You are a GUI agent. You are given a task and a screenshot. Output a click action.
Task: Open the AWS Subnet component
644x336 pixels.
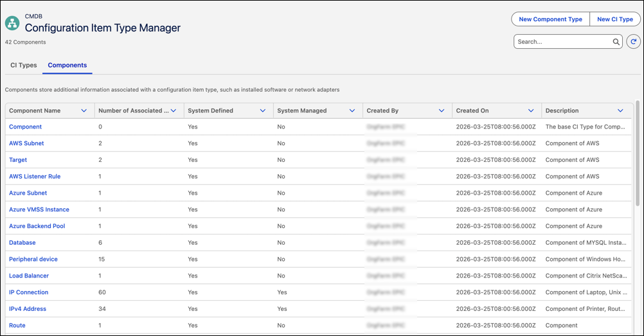coord(26,143)
